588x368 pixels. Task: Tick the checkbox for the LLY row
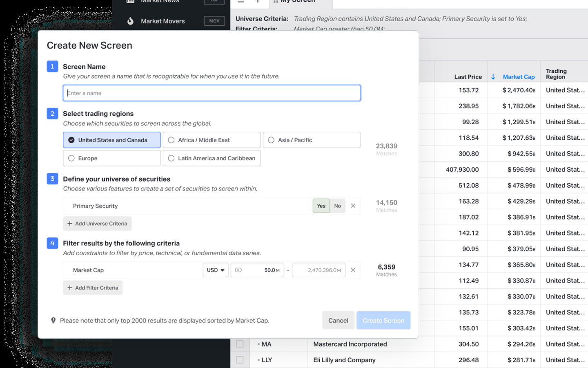[240, 360]
